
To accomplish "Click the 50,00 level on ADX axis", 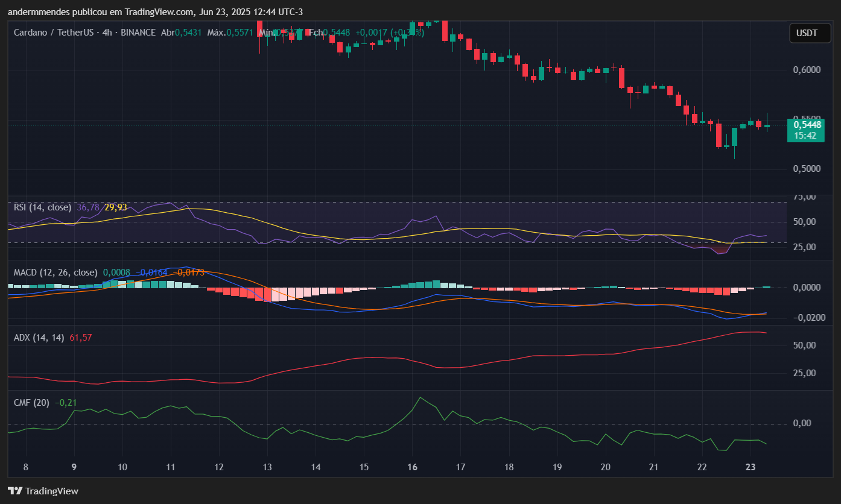I will [x=805, y=345].
